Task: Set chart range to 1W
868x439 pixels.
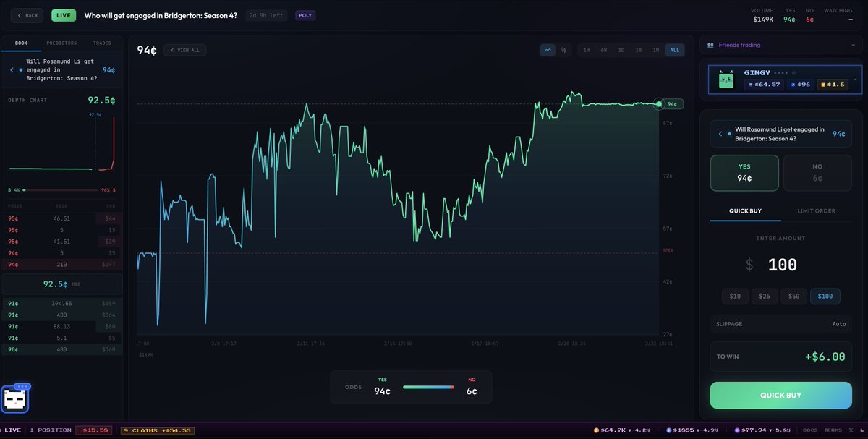Action: pyautogui.click(x=638, y=50)
